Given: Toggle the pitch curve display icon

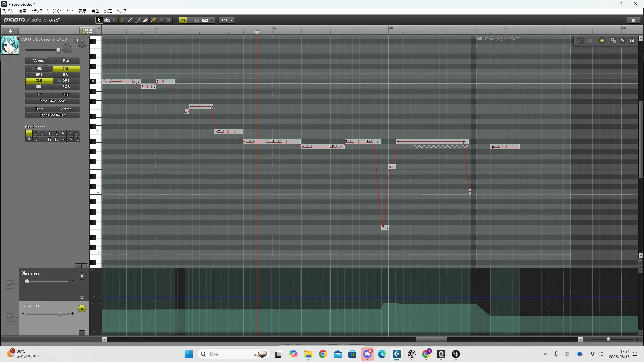Looking at the screenshot, I should click(x=581, y=41).
